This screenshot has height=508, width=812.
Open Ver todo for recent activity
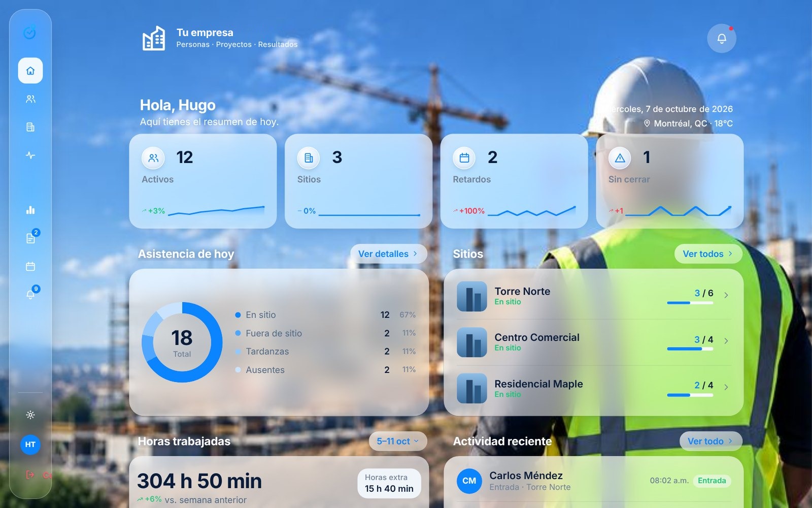[x=710, y=441]
